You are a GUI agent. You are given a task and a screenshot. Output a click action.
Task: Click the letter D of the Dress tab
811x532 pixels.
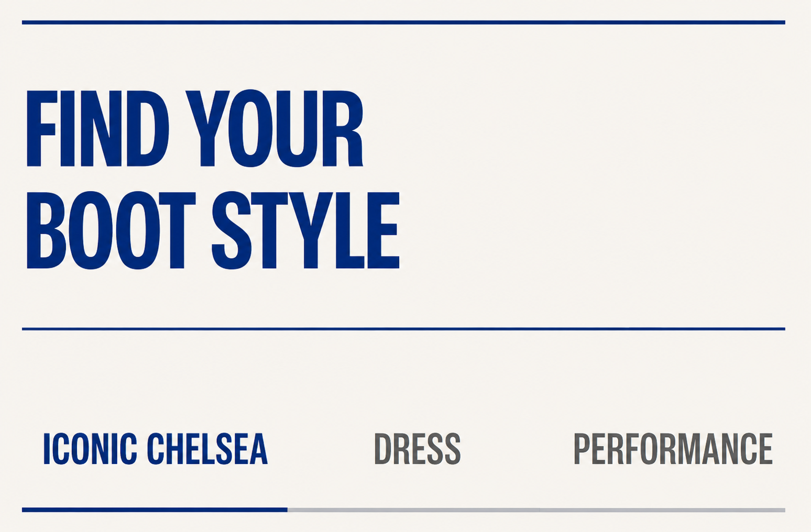click(383, 449)
